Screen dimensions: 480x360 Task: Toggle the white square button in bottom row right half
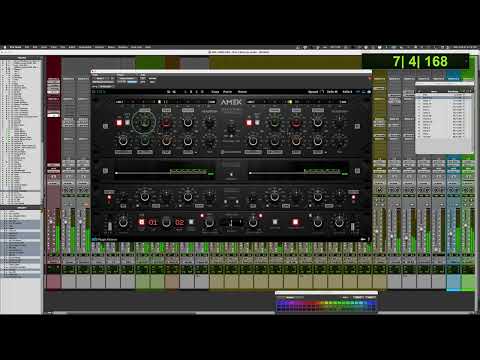275,222
